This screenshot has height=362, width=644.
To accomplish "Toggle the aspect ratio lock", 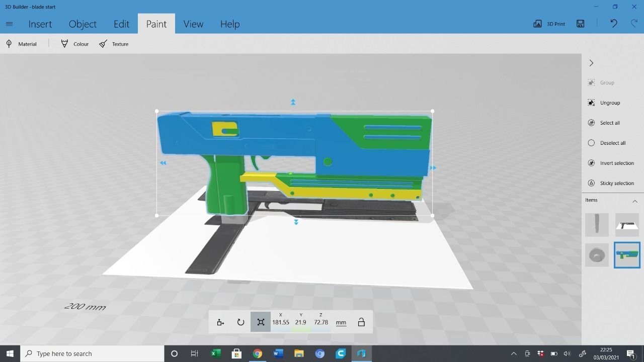I will click(x=361, y=322).
